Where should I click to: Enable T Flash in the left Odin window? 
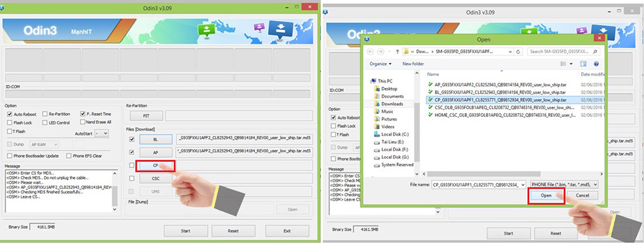coord(9,131)
